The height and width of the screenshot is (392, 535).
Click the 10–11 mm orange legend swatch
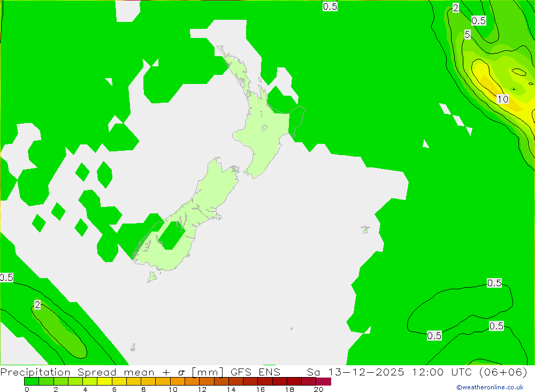pos(178,381)
